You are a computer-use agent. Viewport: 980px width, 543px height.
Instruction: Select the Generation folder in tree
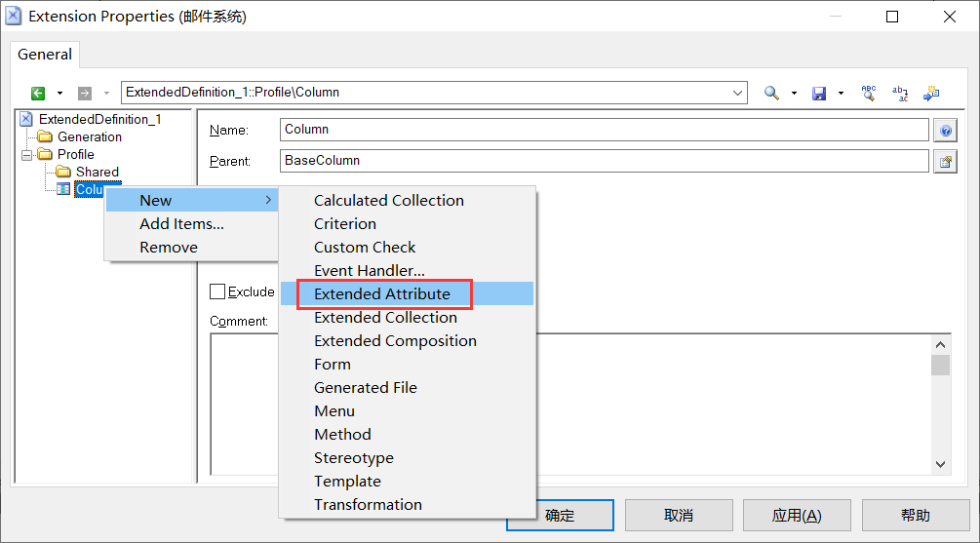pos(90,136)
